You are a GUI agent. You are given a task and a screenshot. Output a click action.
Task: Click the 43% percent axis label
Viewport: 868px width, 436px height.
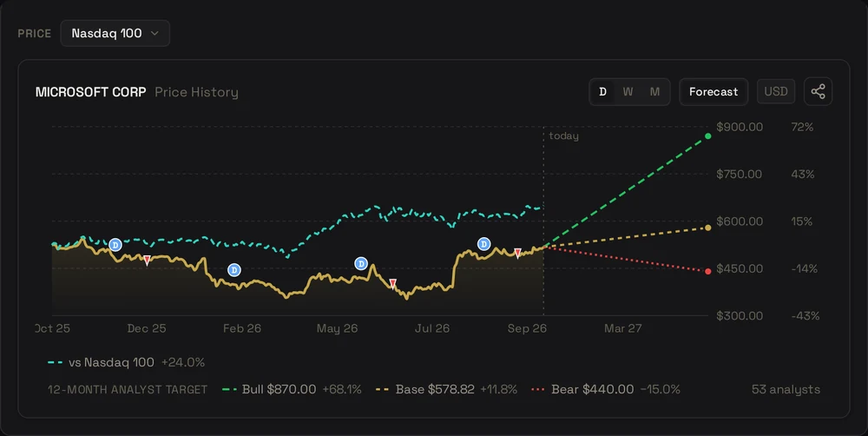point(803,174)
